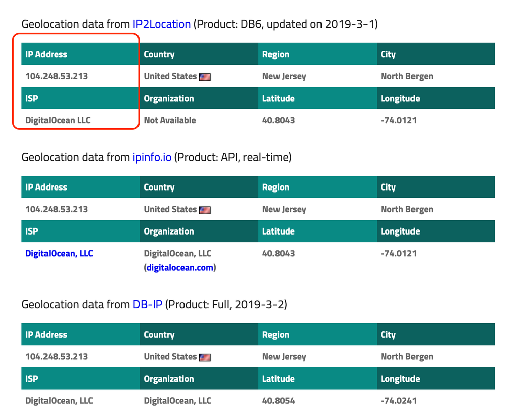The width and height of the screenshot is (505, 420).
Task: Click 'DigitalOcean, LLC' organization value in DB-IP table
Action: pos(178,401)
